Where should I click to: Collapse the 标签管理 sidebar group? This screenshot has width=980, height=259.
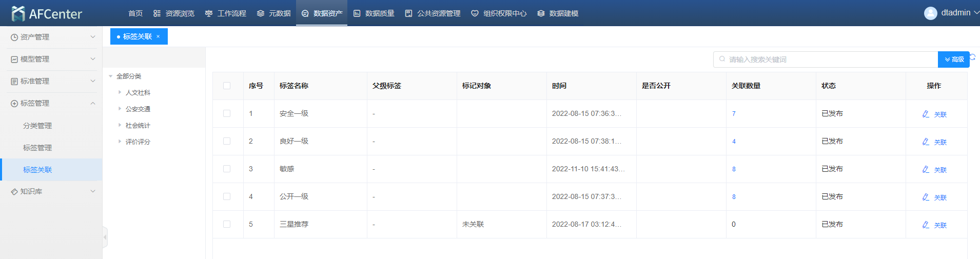(51, 103)
